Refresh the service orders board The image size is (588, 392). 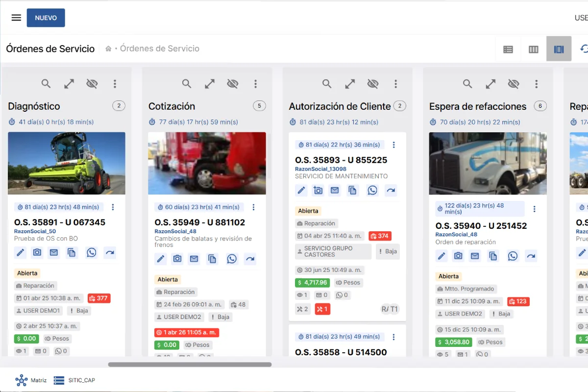pos(584,49)
